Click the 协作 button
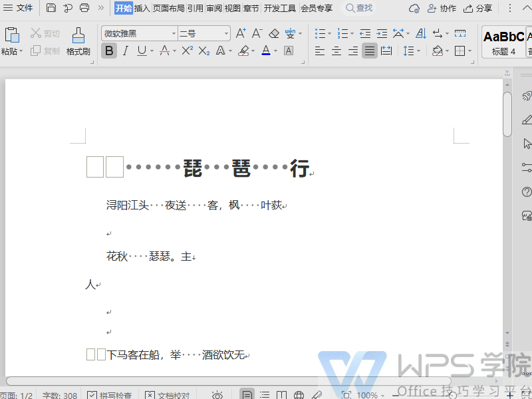532x399 pixels. (x=442, y=8)
